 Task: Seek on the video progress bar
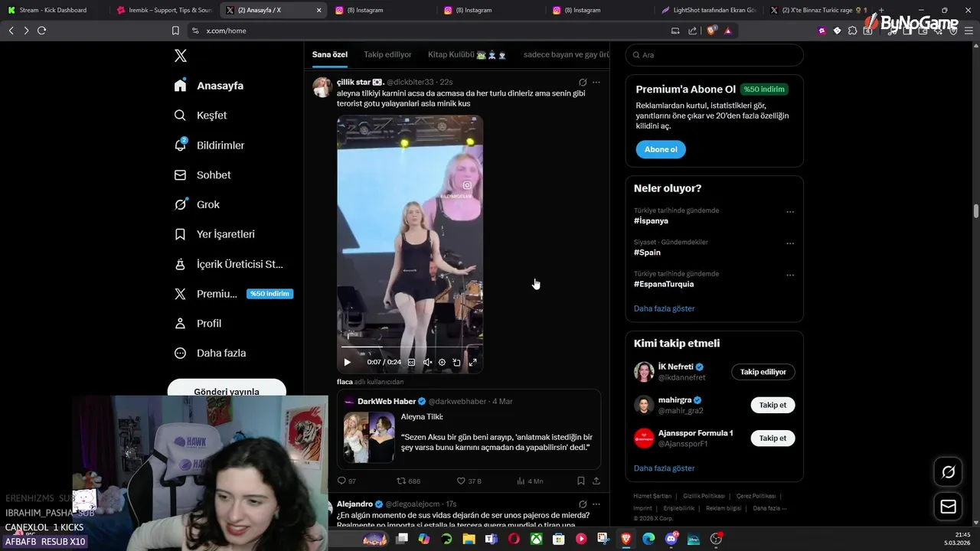coord(410,347)
